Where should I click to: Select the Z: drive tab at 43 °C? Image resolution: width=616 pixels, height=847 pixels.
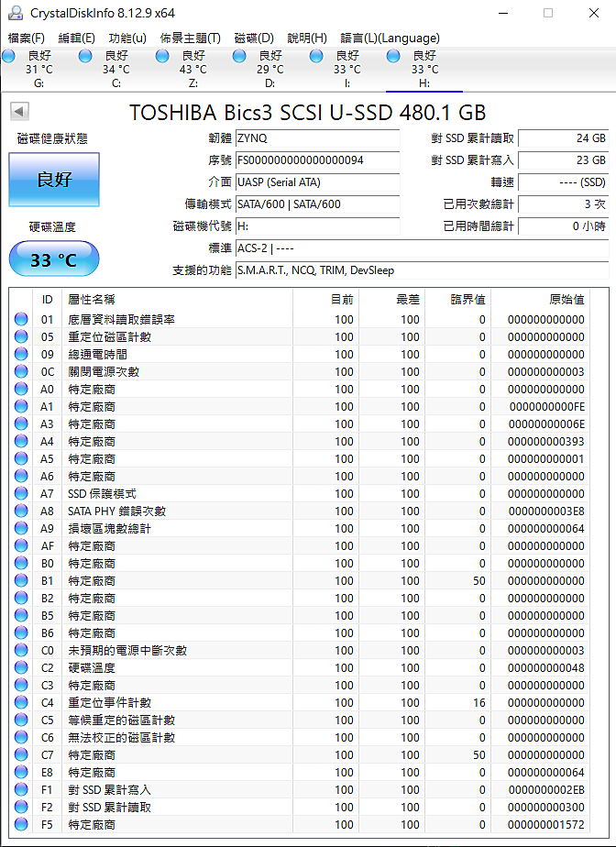(192, 69)
